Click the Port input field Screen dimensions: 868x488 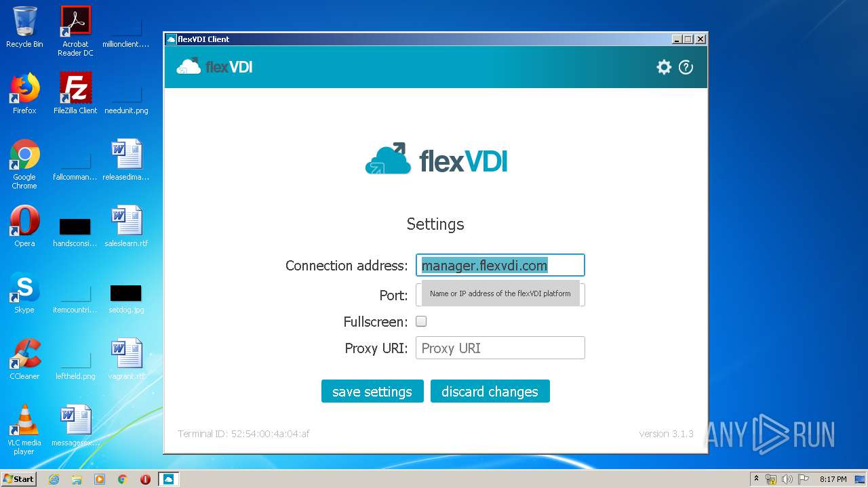(x=500, y=295)
